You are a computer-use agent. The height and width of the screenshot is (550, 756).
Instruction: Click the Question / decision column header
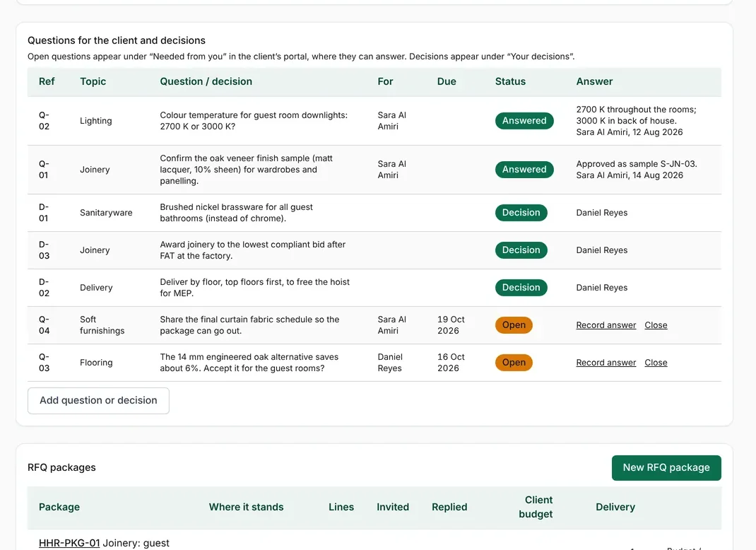(206, 81)
